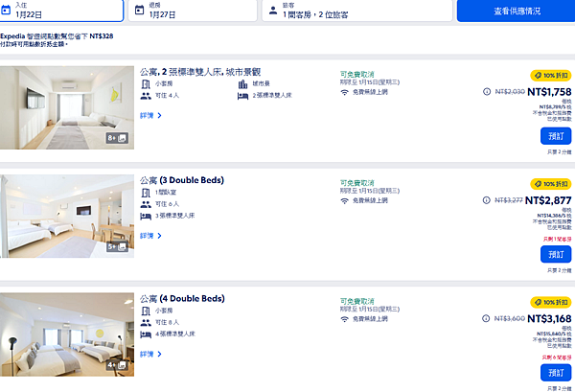Click 預訂 for the NT$3,168 room

(x=555, y=372)
